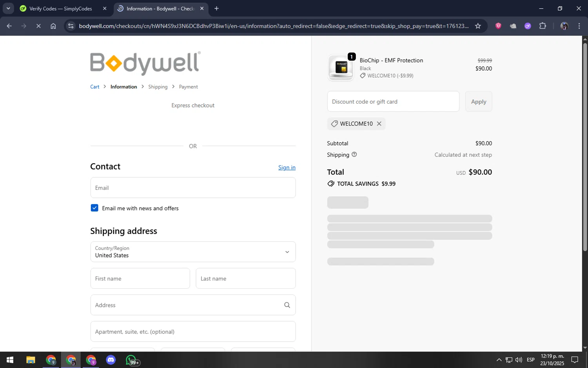Open the tab search dropdown arrow
Screen dimensions: 588x368
pos(8,8)
